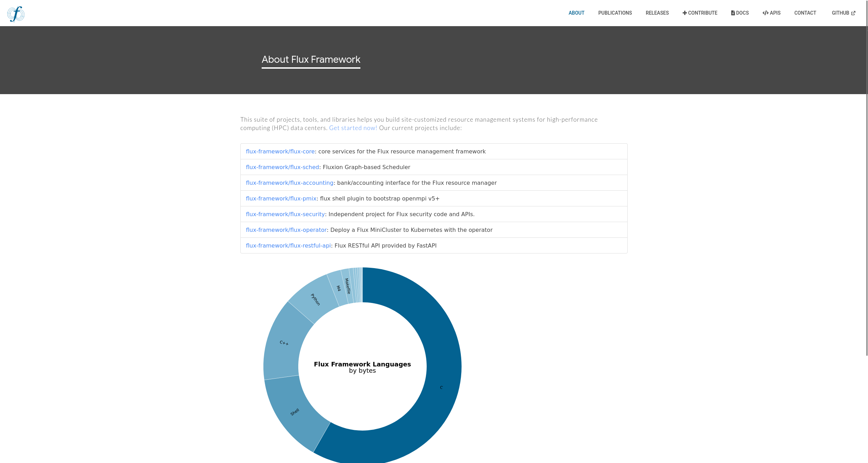Open the Flux Framework logo home link
Viewport: 868px width, 463px height.
coord(16,14)
